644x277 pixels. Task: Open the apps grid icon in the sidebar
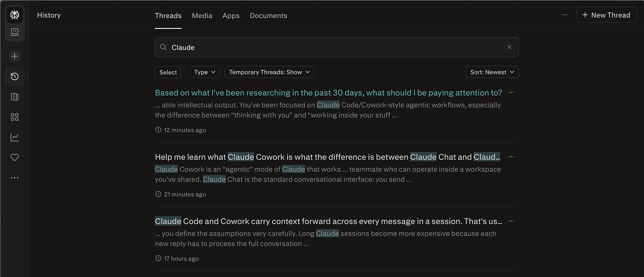15,116
